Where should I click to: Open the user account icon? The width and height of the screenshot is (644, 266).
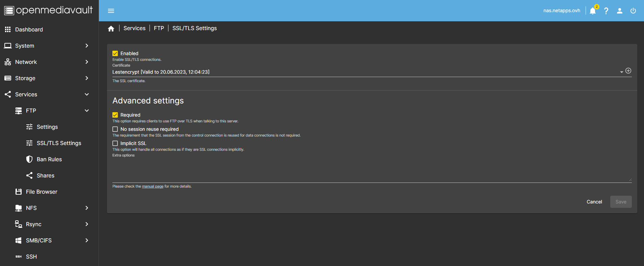[620, 11]
